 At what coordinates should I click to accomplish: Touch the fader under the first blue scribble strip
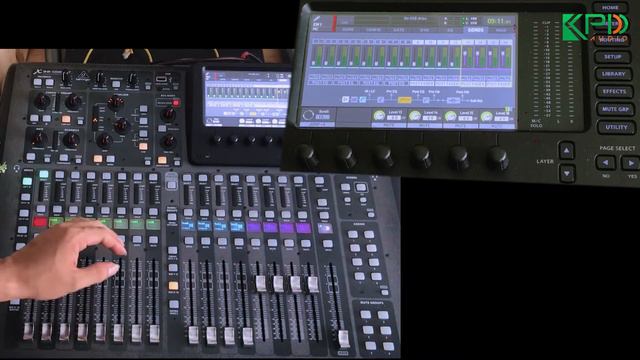193,335
